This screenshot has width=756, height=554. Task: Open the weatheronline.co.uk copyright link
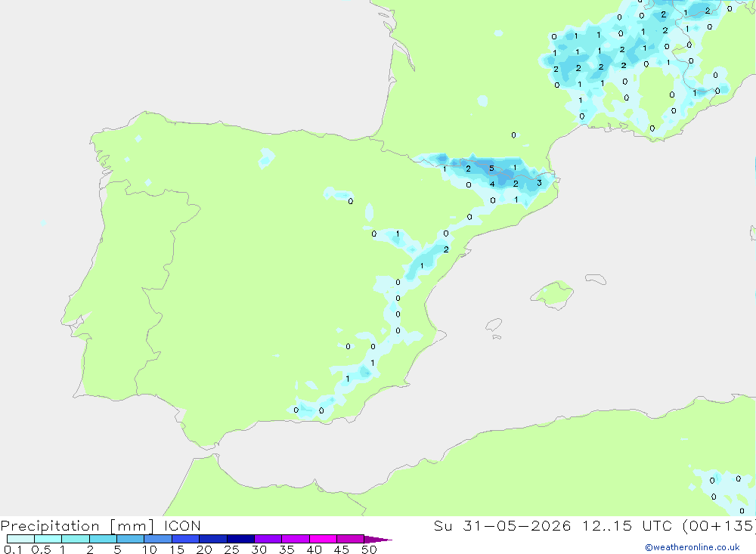(692, 546)
